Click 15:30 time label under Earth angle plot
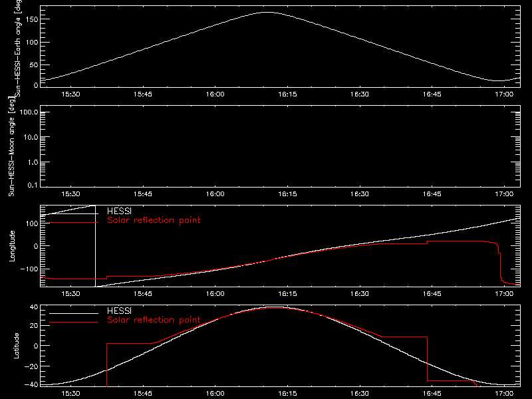This screenshot has height=399, width=532. click(70, 94)
